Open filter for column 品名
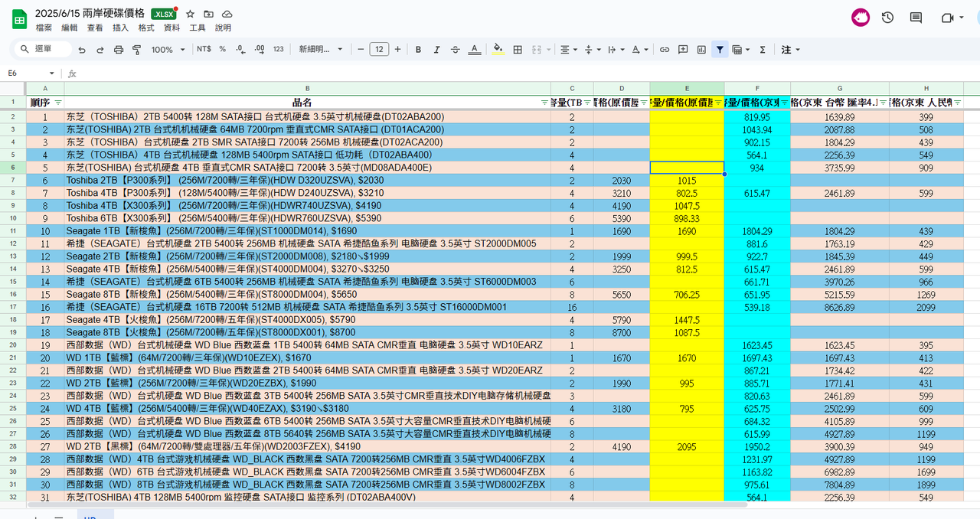The width and height of the screenshot is (980, 519). 544,102
